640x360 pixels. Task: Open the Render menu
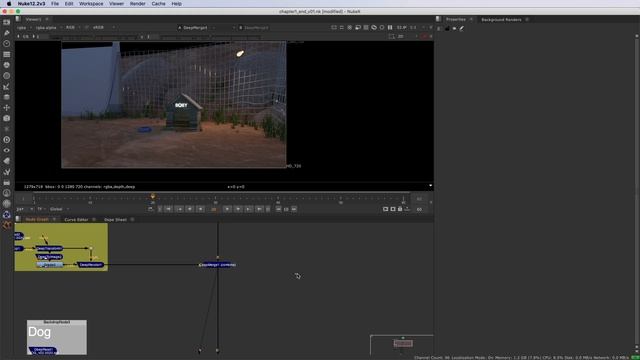(x=138, y=4)
